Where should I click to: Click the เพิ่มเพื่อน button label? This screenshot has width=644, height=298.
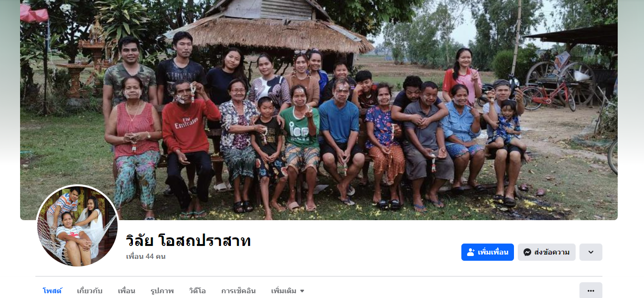pos(493,252)
